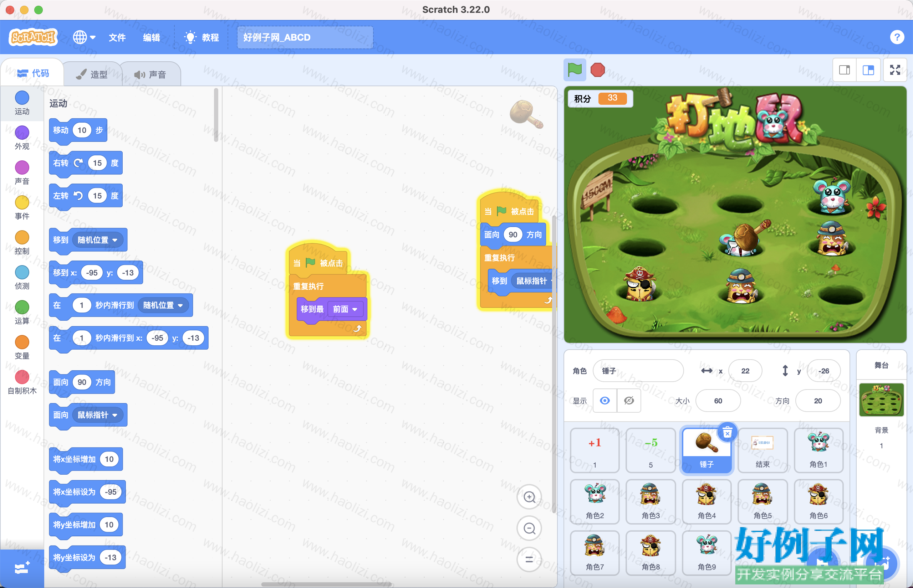Image resolution: width=913 pixels, height=588 pixels.
Task: Click the y coordinate field showing -26
Action: (x=823, y=370)
